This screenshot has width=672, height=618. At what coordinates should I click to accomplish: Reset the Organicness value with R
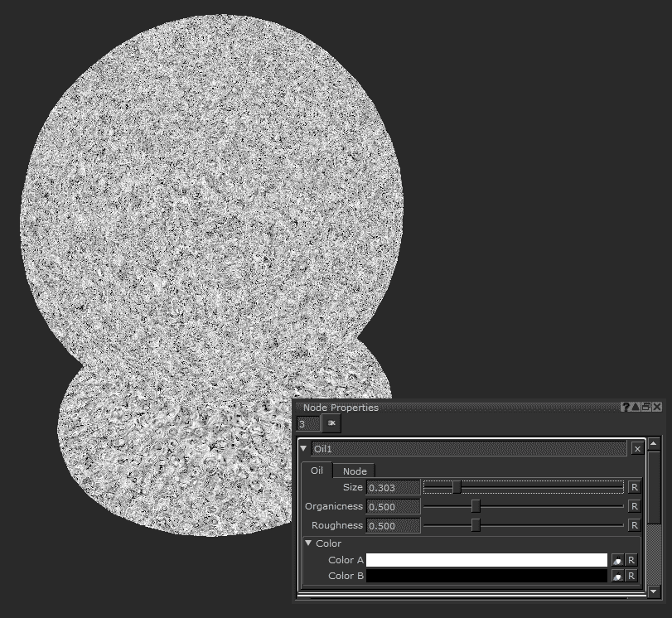(634, 506)
